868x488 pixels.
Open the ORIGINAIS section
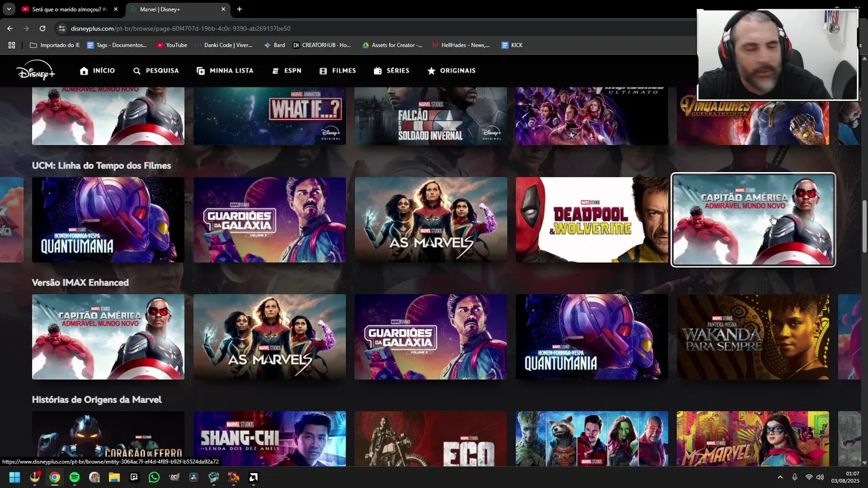pos(451,70)
